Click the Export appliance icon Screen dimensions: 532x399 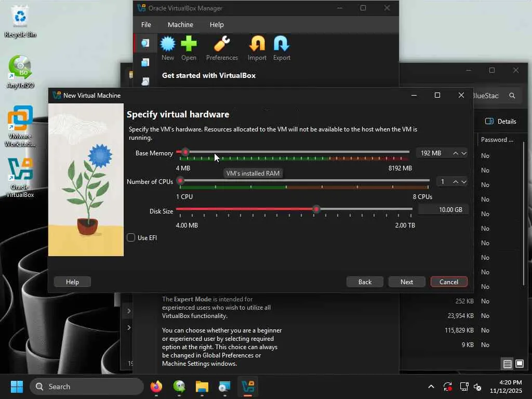[x=282, y=48]
